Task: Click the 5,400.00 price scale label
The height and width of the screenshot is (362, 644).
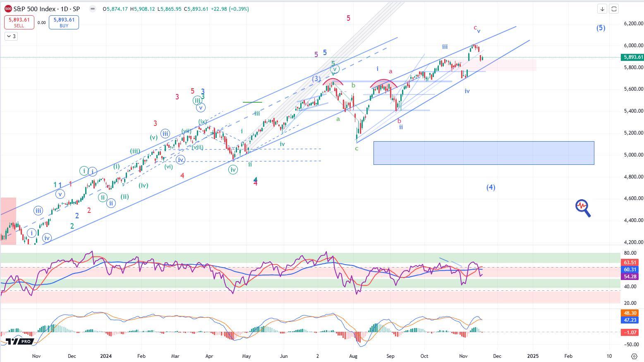Action: [x=633, y=111]
